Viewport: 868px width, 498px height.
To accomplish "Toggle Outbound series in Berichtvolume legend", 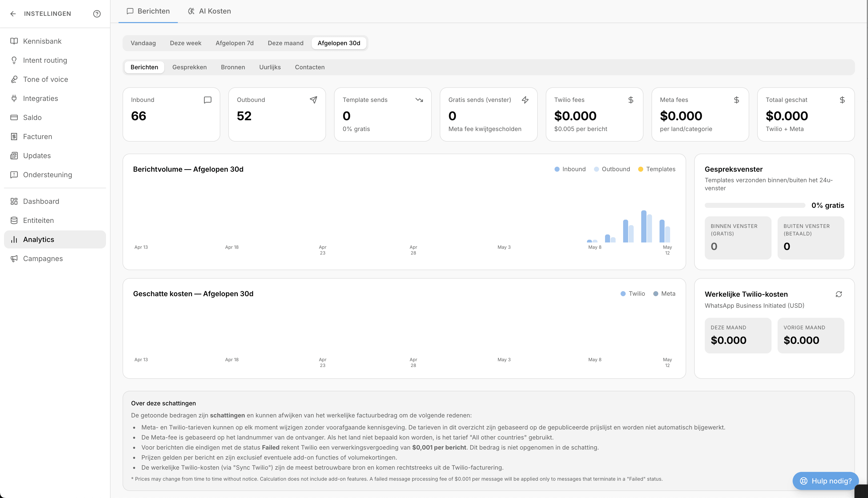I will click(x=612, y=169).
